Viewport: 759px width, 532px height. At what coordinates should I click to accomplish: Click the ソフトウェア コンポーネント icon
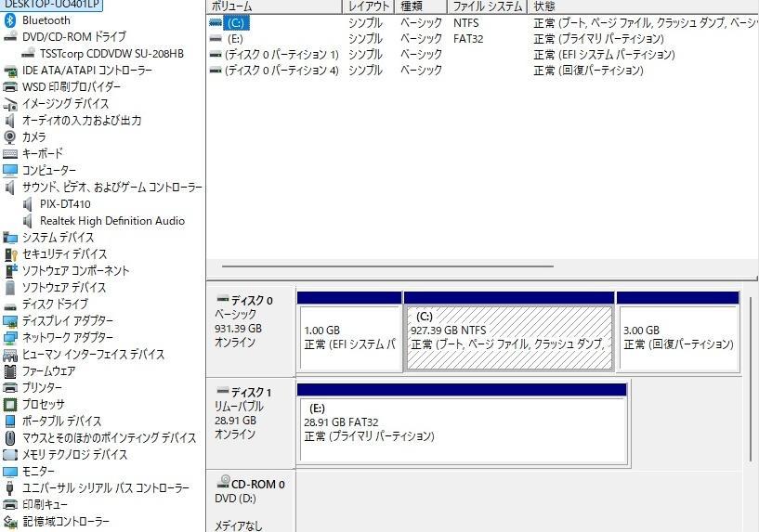(x=9, y=271)
